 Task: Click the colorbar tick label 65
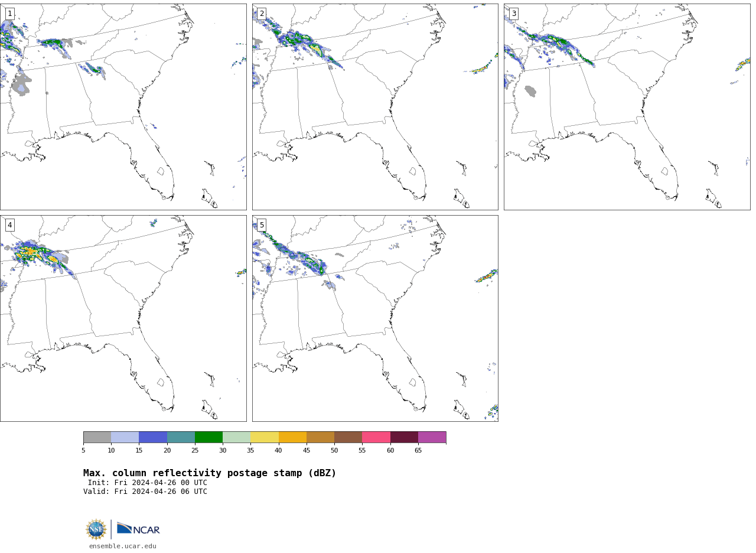[x=418, y=451]
